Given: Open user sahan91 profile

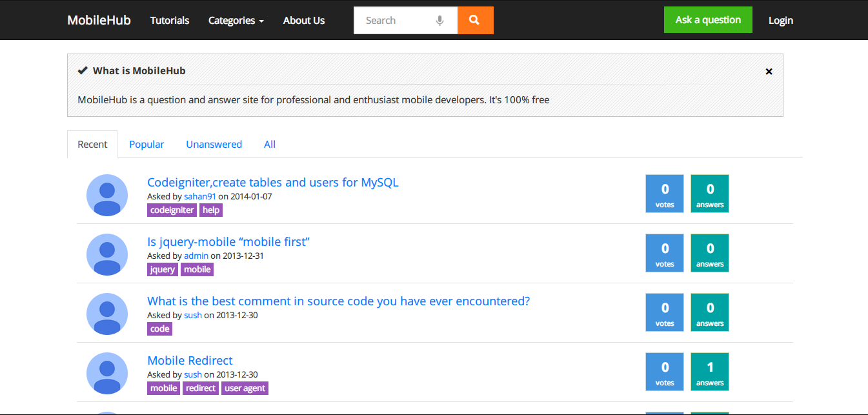Looking at the screenshot, I should 200,196.
